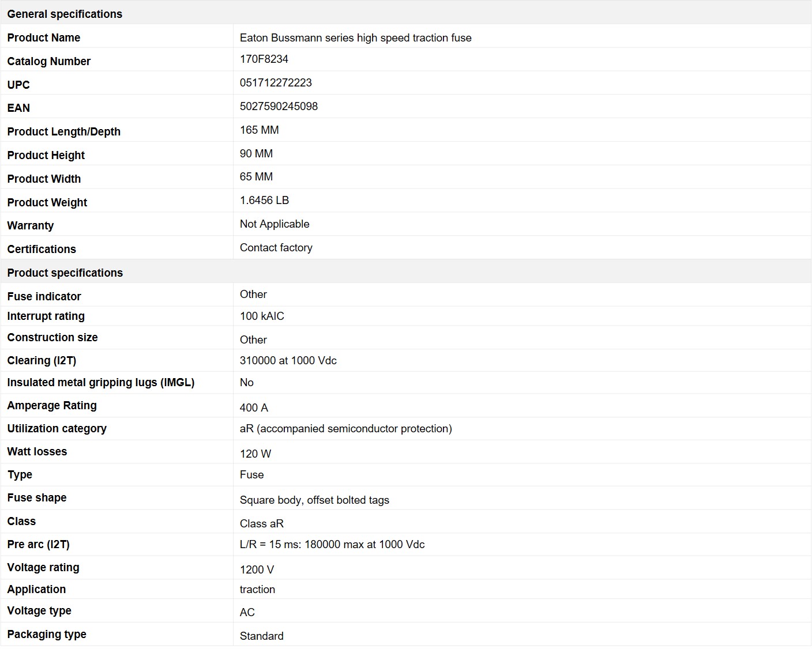812x649 pixels.
Task: Click the Pre arc L/R = 15 ms value
Action: coord(332,544)
